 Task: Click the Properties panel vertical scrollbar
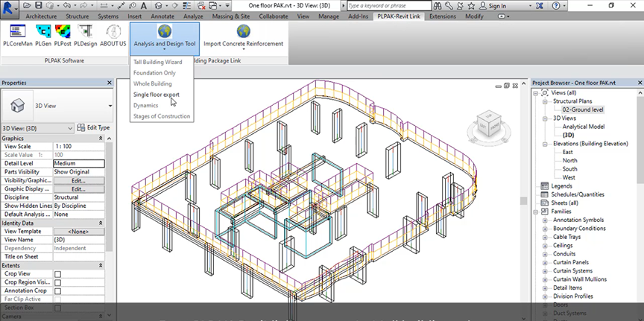click(110, 197)
